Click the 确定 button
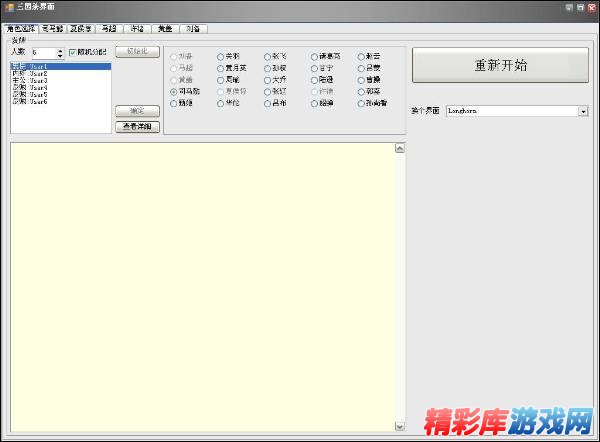 (x=137, y=111)
